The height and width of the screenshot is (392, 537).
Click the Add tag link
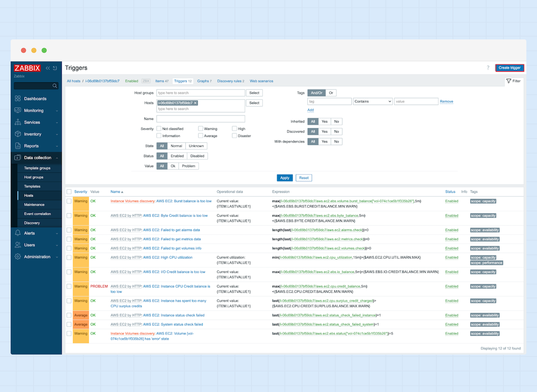coord(311,110)
